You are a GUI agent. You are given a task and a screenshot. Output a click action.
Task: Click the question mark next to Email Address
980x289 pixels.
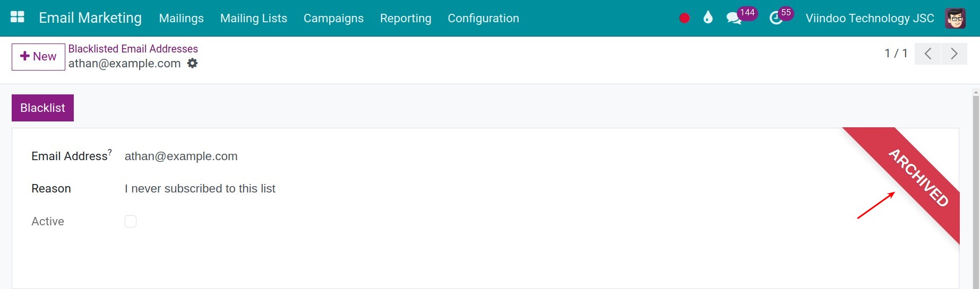coord(110,152)
